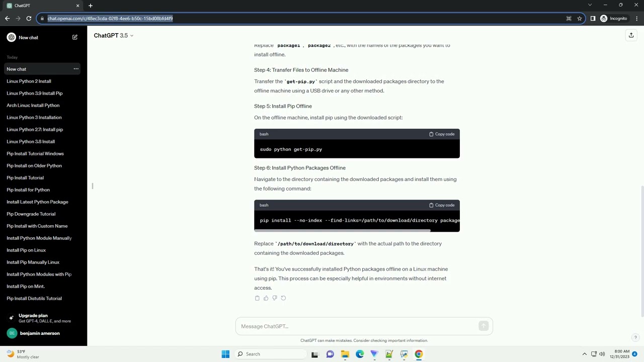Collapse the sidebar with handle
Viewport: 644px width, 362px height.
click(x=93, y=186)
